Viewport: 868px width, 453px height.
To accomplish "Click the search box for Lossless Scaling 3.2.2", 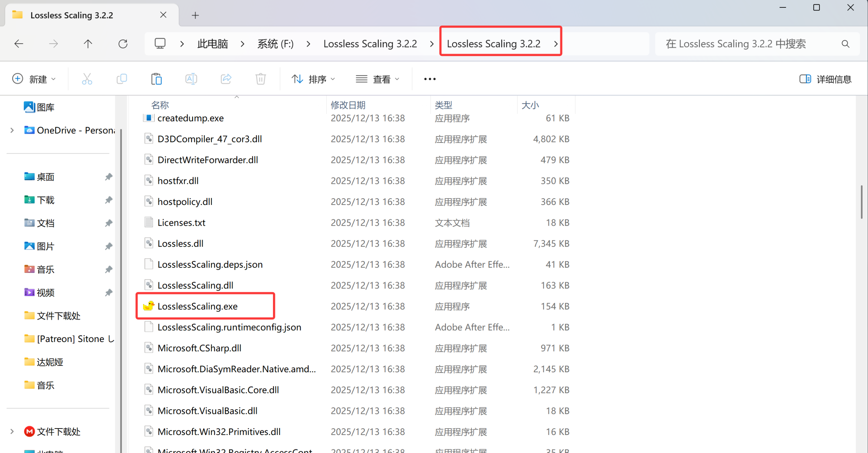I will coord(757,44).
